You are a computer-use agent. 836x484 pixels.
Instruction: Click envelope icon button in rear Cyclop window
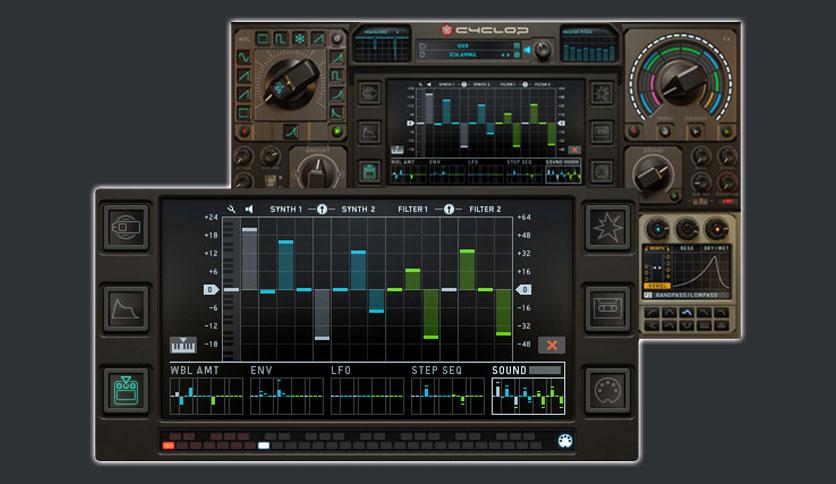pos(369,133)
